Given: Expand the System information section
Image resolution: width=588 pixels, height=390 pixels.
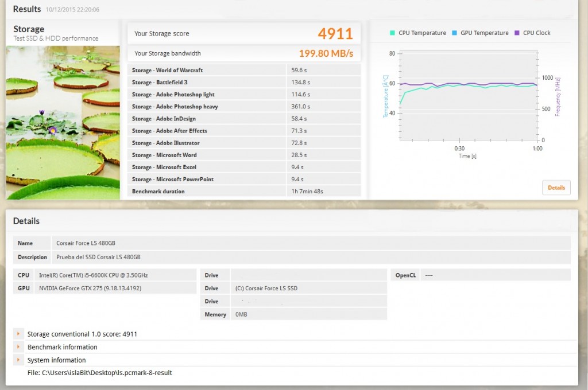Looking at the screenshot, I should point(19,360).
